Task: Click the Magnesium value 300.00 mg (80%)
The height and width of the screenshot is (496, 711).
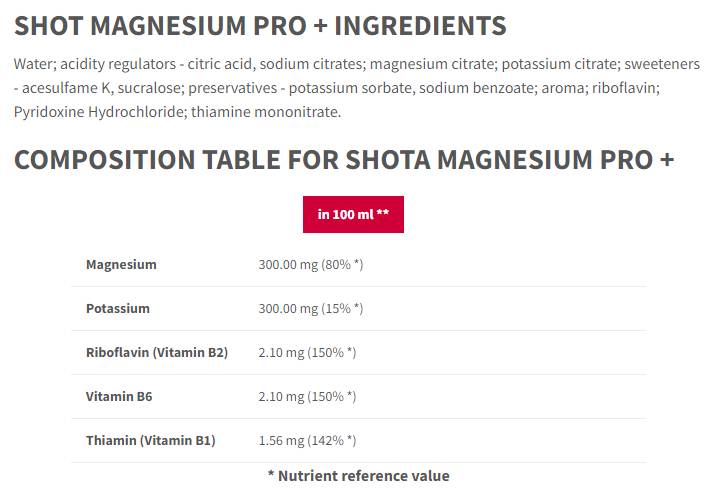Action: pyautogui.click(x=310, y=265)
